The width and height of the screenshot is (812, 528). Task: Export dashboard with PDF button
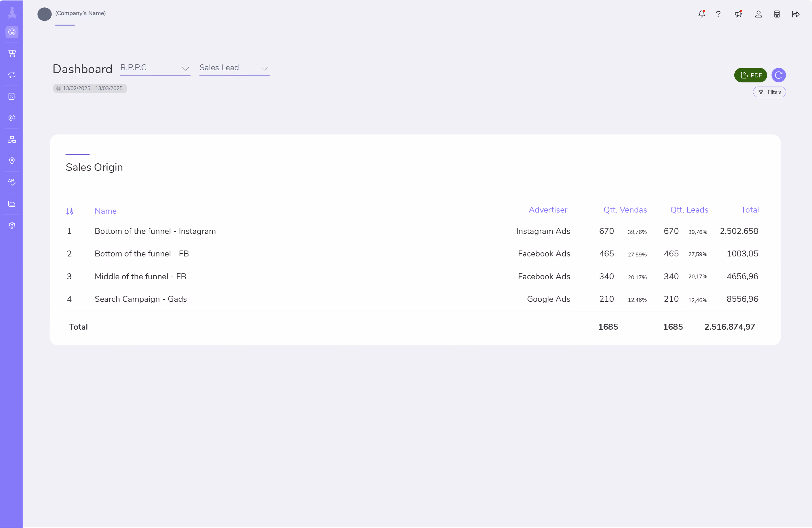(751, 75)
